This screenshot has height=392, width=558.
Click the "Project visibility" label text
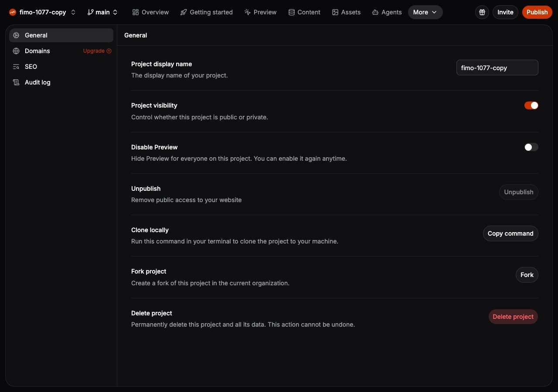[154, 105]
